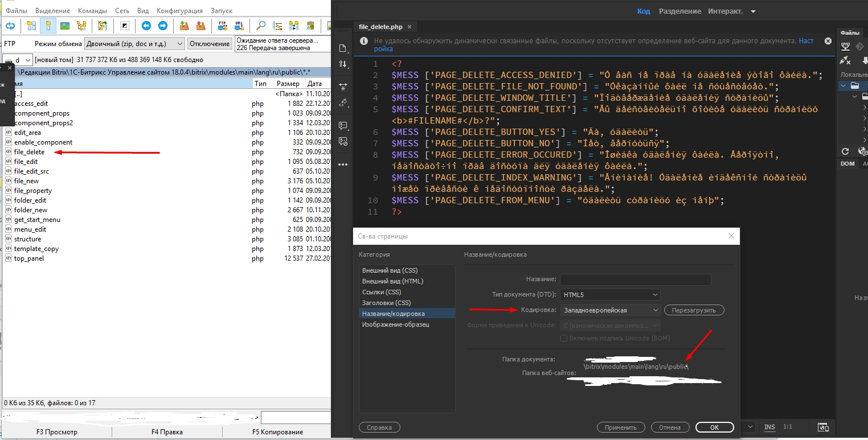
Task: Click the format source code icon in Dreamweaver
Action: point(343,103)
